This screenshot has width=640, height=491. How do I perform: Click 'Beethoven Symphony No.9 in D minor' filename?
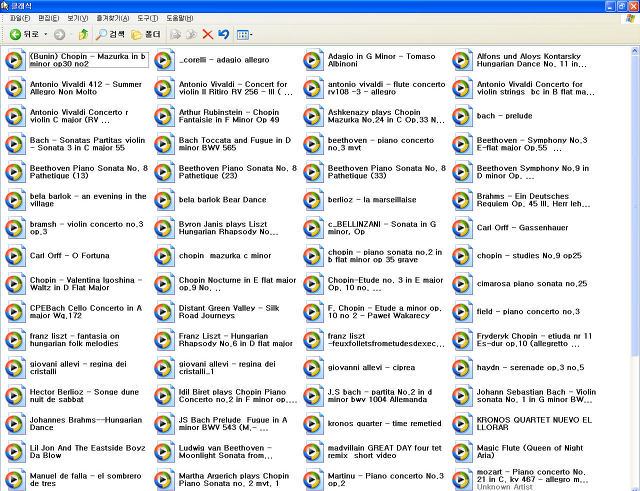click(x=533, y=172)
